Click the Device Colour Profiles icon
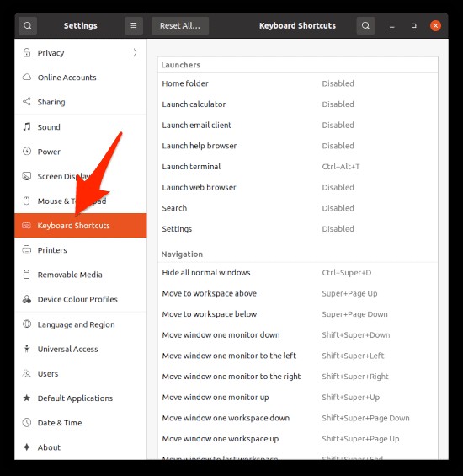463x476 pixels. click(27, 299)
